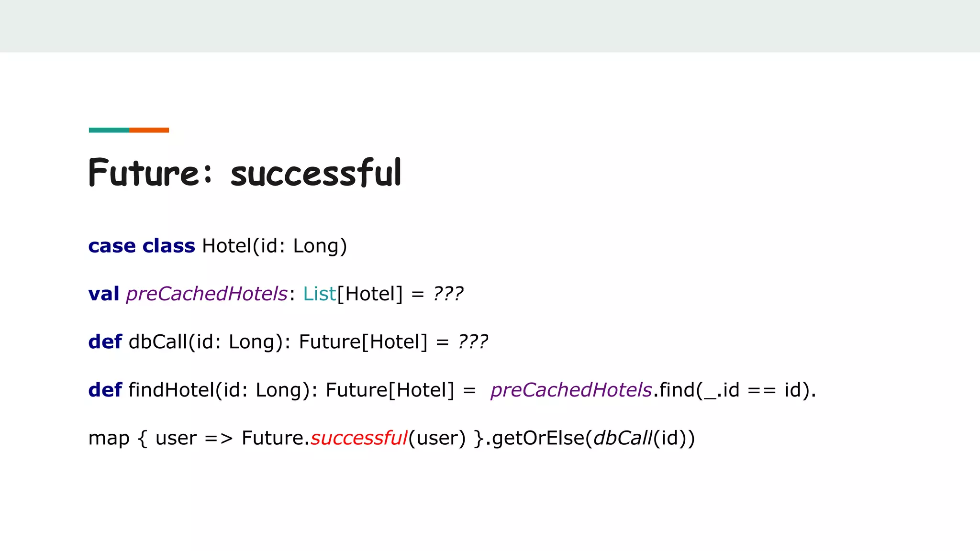Viewport: 980px width, 551px height.
Task: Click the bold 'val' keyword
Action: (x=103, y=294)
